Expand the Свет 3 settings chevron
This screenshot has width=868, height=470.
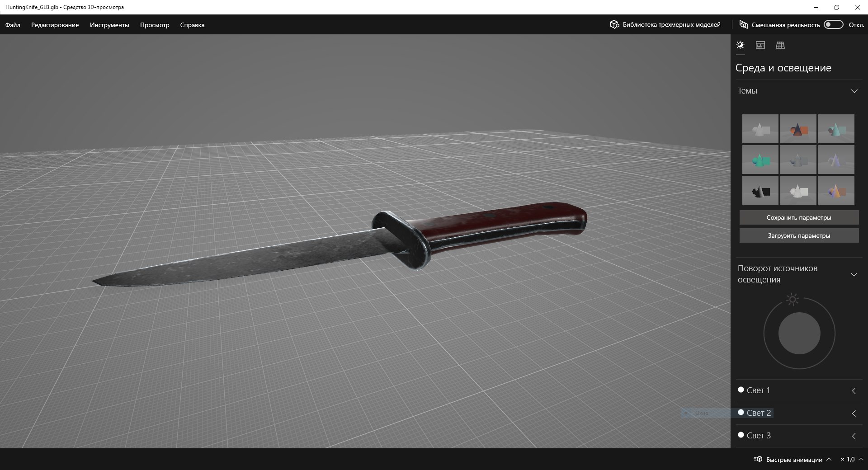click(x=854, y=436)
